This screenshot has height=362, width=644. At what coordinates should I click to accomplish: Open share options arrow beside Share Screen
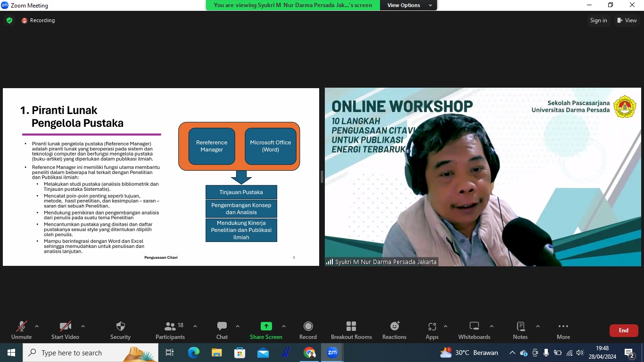pyautogui.click(x=284, y=326)
